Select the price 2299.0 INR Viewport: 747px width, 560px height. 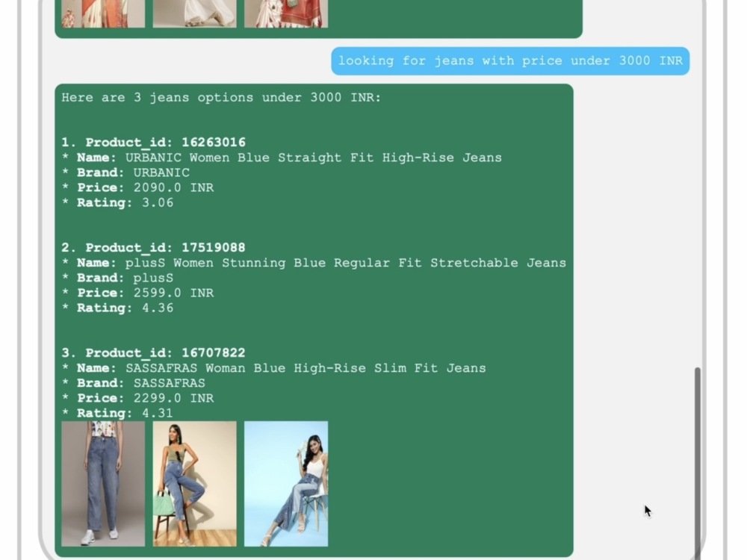(173, 398)
